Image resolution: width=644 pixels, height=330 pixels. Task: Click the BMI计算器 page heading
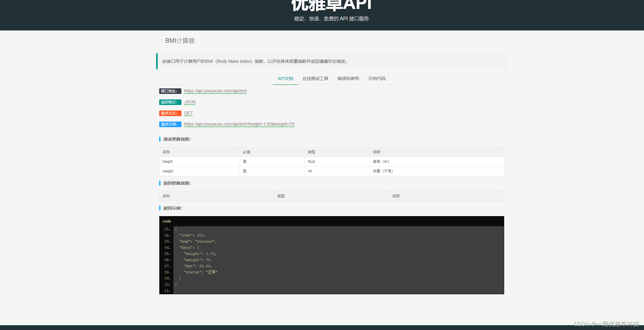click(x=180, y=41)
